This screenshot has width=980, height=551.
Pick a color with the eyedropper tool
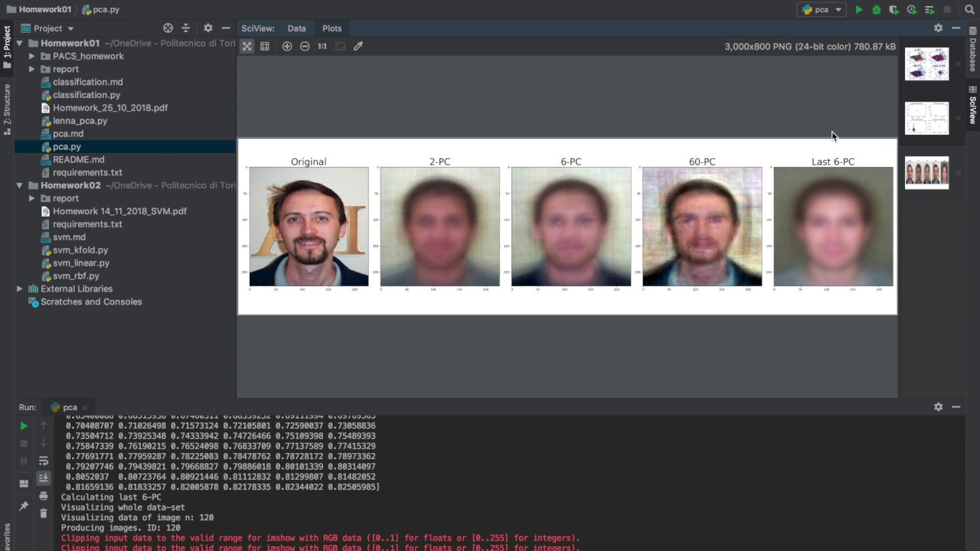[358, 46]
